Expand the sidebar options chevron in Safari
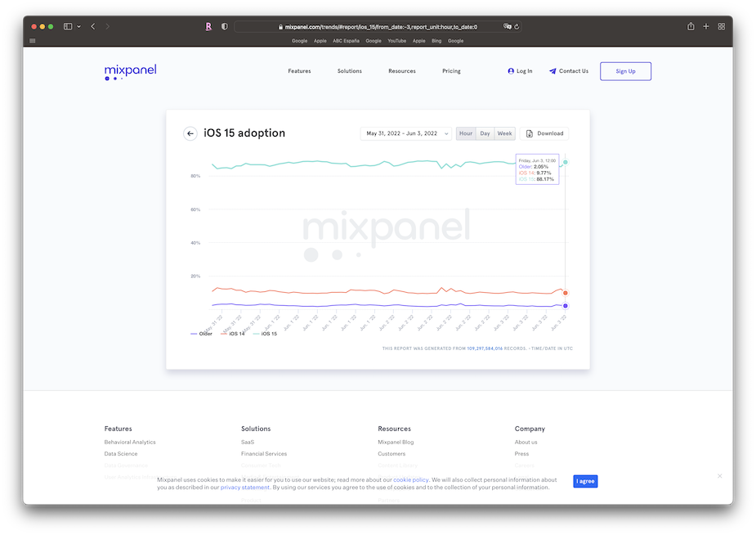 point(78,26)
